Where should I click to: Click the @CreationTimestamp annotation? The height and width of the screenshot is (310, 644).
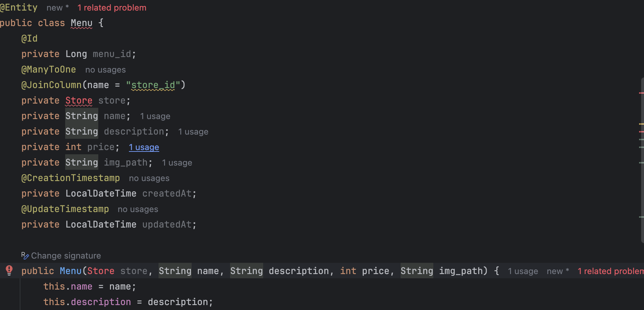(70, 178)
